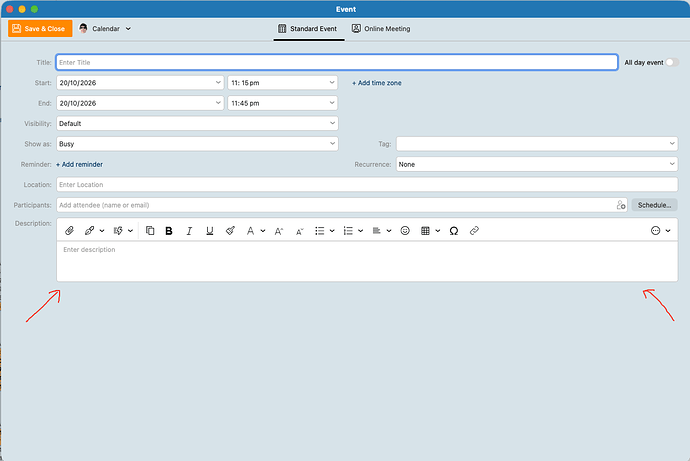Open the text alignment dropdown arrow
690x461 pixels.
point(389,230)
